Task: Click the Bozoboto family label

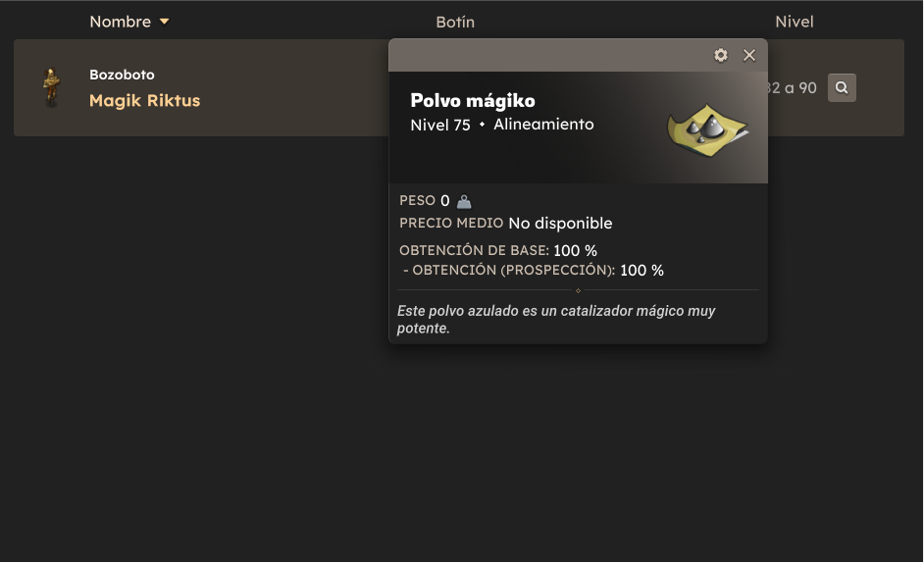Action: point(122,75)
